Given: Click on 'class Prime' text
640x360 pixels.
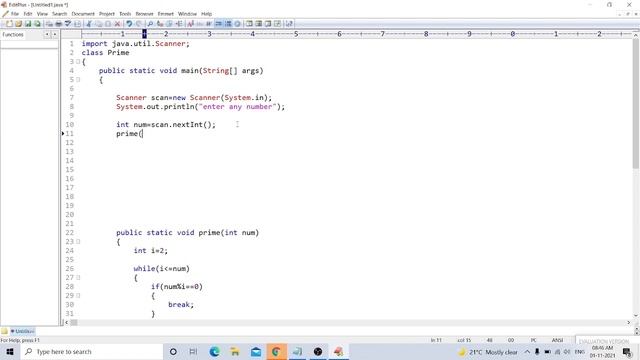Looking at the screenshot, I should pos(105,53).
